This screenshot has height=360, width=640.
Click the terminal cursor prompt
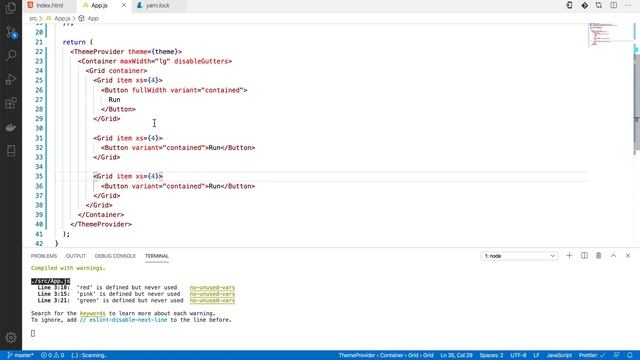(x=33, y=333)
